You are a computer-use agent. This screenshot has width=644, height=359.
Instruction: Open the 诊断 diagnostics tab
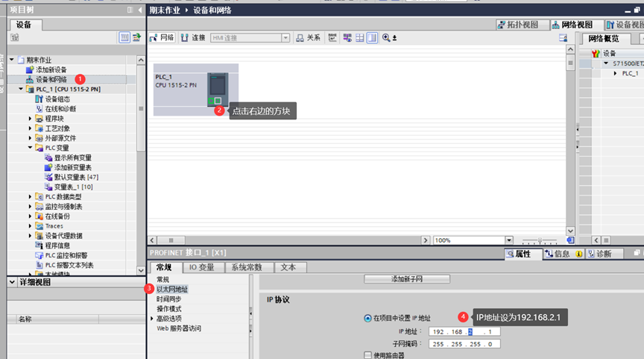point(603,255)
